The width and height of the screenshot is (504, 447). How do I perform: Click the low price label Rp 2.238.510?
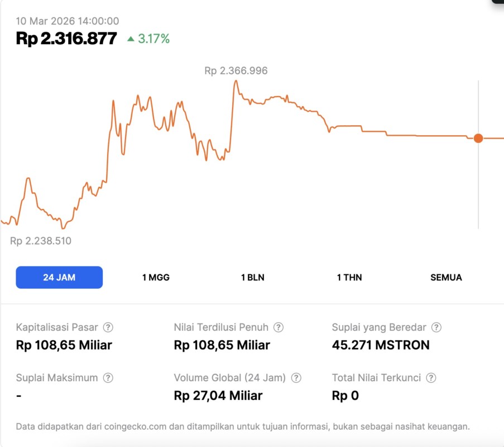tap(41, 241)
